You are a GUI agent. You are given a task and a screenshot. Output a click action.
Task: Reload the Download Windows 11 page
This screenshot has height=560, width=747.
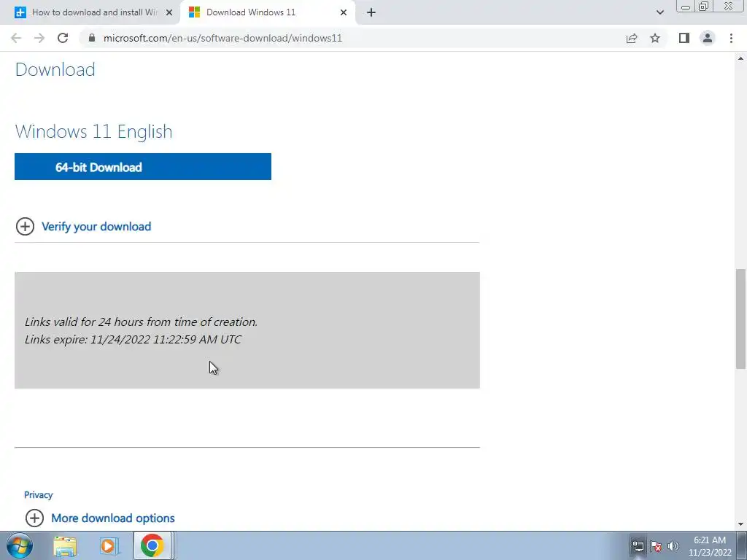click(63, 38)
